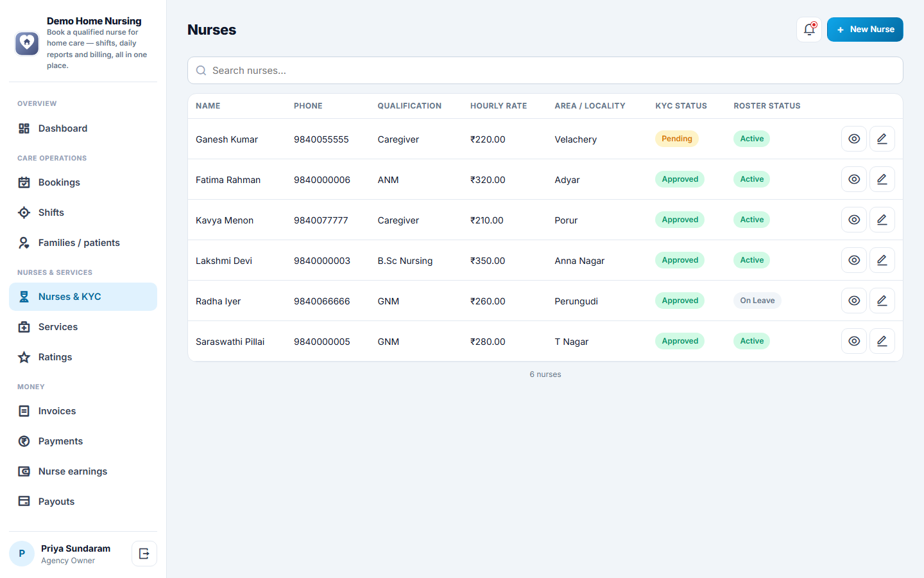The width and height of the screenshot is (924, 578).
Task: Click the Anna Nagar locality cell
Action: [x=579, y=261]
